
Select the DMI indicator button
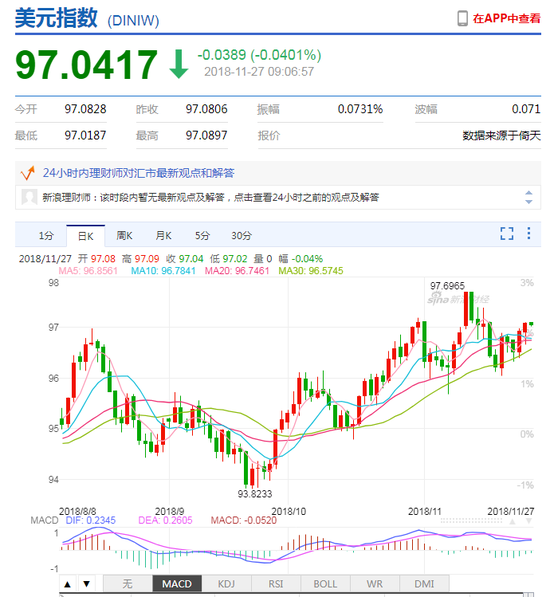(x=424, y=584)
